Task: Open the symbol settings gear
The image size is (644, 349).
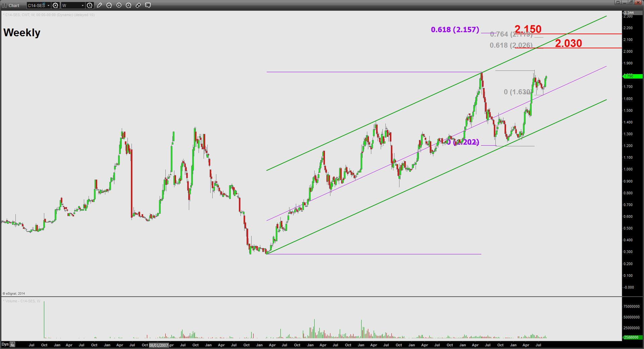Action: [x=55, y=5]
